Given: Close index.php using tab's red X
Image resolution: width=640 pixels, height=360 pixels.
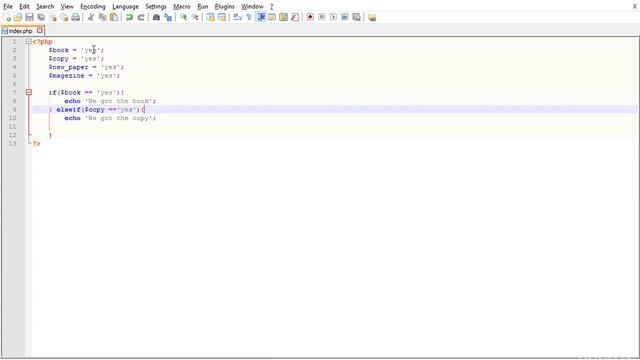Looking at the screenshot, I should click(x=40, y=30).
